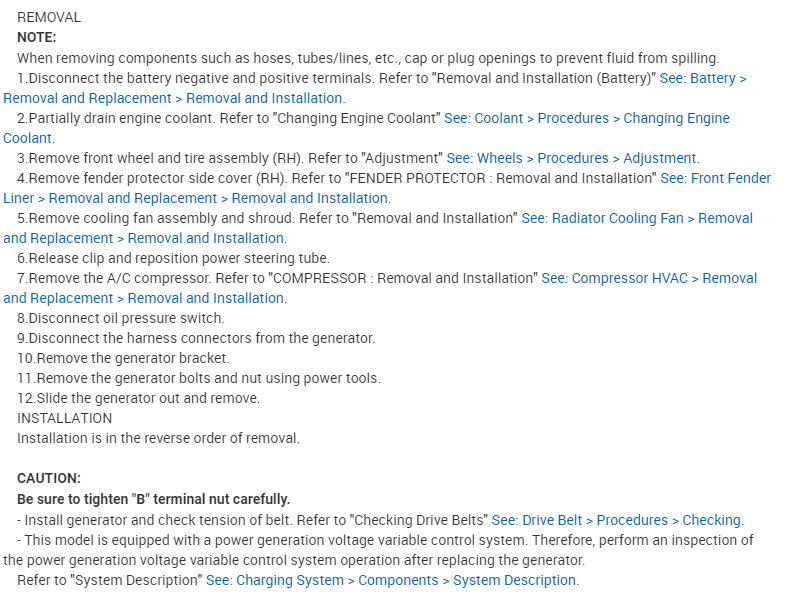794x604 pixels.
Task: Click the REMOVAL heading
Action: (x=49, y=17)
